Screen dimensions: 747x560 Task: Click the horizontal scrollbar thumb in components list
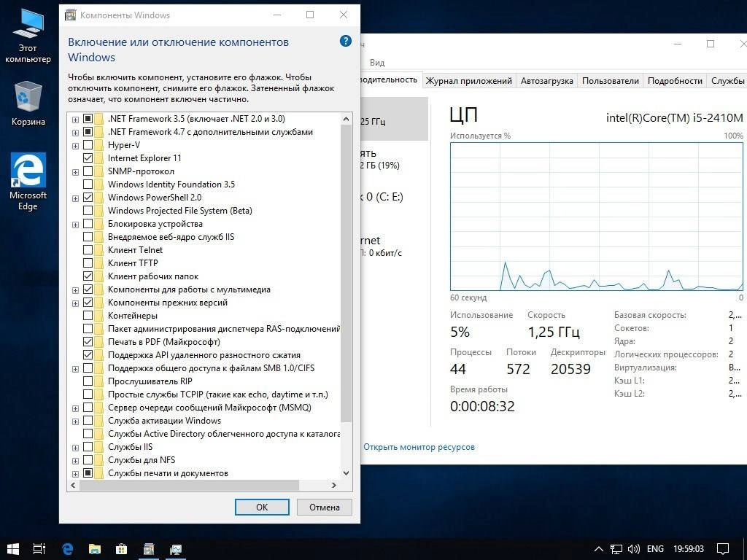pos(189,485)
